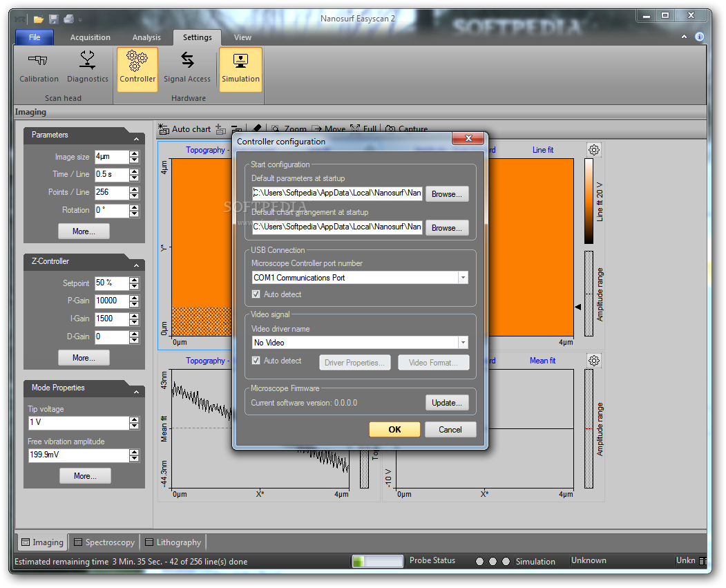The height and width of the screenshot is (588, 726).
Task: Click the open folder quick access icon
Action: [39, 19]
